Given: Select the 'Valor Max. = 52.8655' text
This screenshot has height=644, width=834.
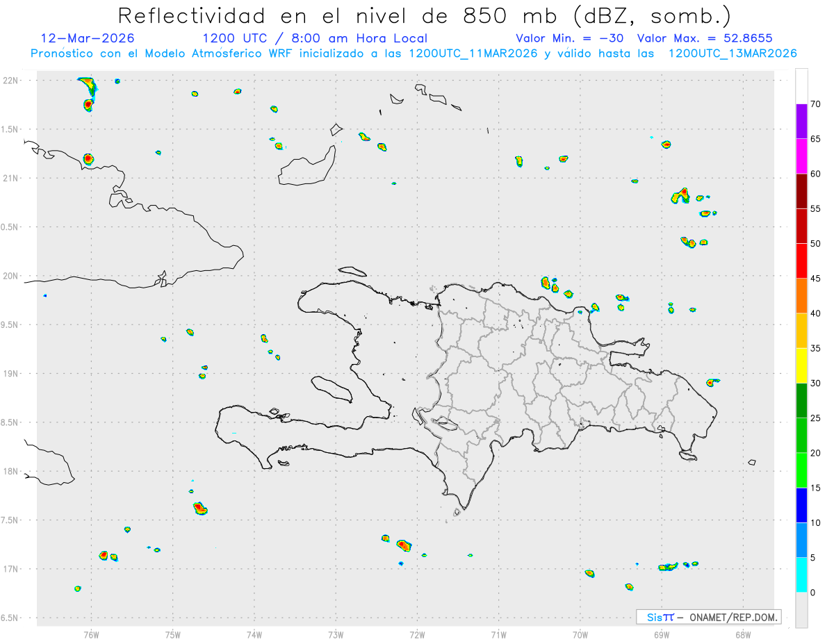Looking at the screenshot, I should pos(705,38).
